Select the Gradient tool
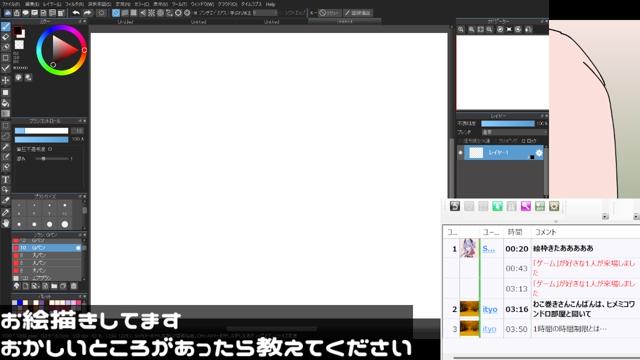Viewport: 640px width, 360px height. [5, 113]
